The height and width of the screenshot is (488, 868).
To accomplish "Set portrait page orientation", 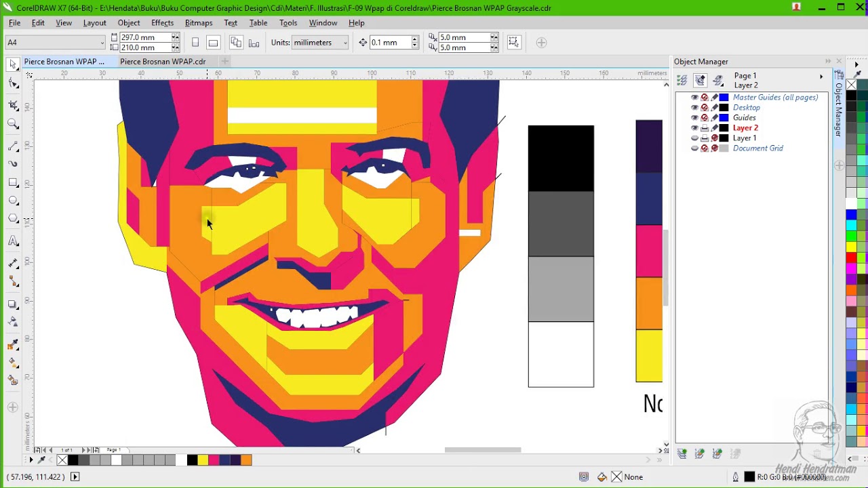I will coord(195,43).
